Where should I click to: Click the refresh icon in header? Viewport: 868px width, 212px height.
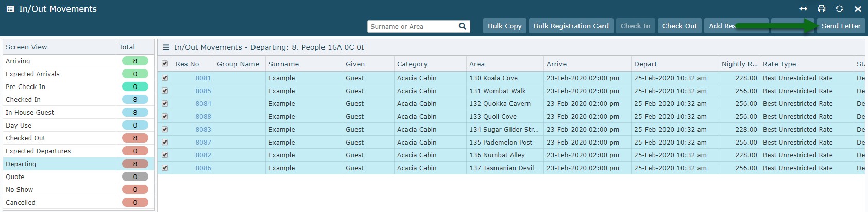[839, 9]
